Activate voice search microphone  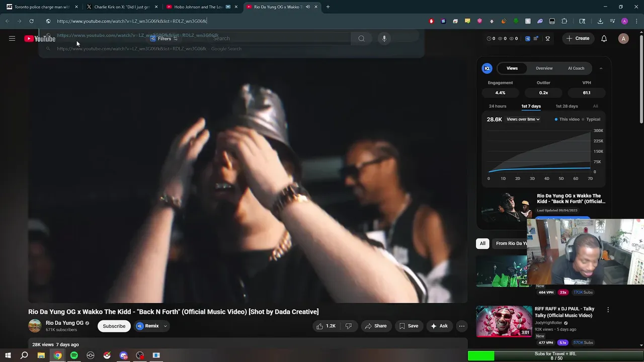tap(384, 38)
